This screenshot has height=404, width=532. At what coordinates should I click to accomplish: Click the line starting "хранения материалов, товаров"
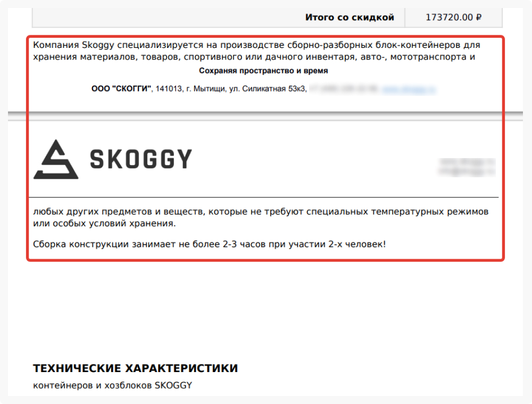254,57
